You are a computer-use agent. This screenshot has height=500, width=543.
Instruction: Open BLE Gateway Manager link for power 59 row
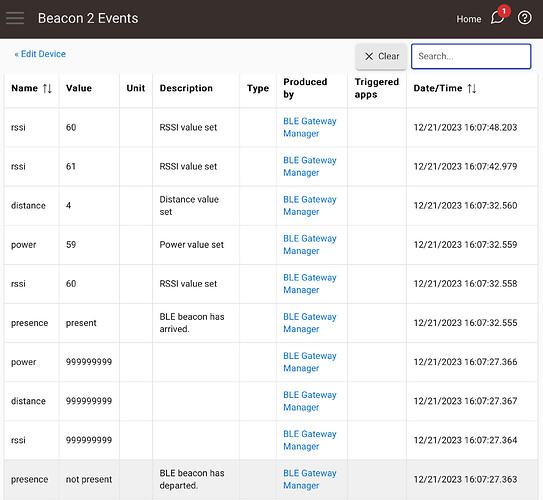[310, 245]
